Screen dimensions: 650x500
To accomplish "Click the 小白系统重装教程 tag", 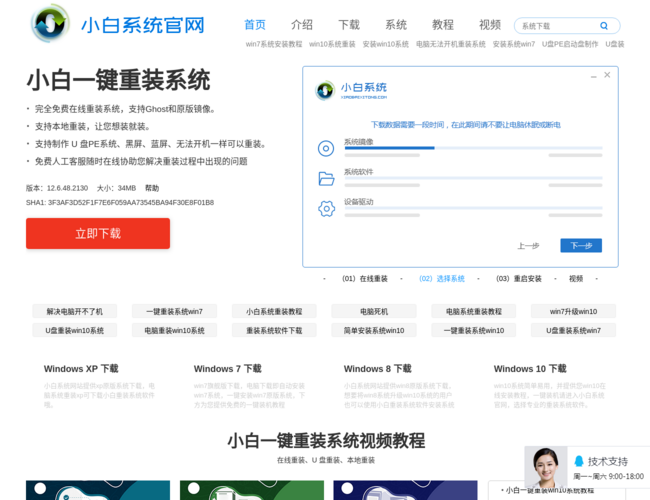I will (x=274, y=311).
